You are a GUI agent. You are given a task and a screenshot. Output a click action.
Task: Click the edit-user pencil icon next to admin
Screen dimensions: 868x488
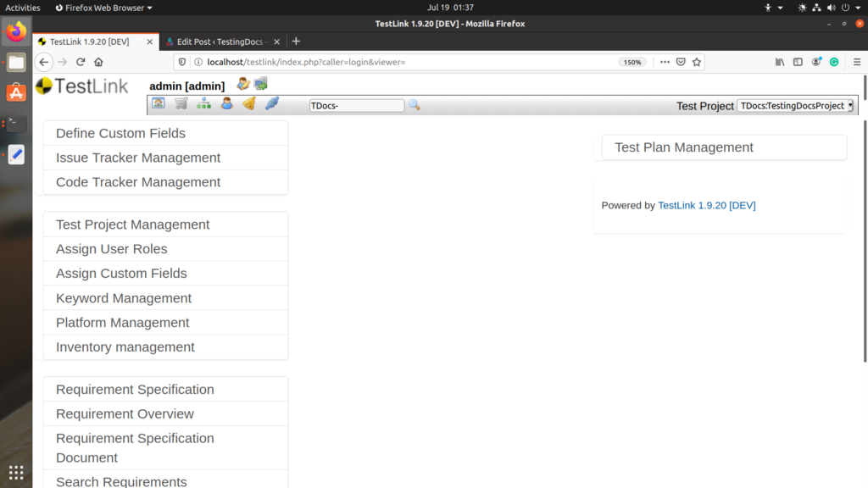[242, 84]
